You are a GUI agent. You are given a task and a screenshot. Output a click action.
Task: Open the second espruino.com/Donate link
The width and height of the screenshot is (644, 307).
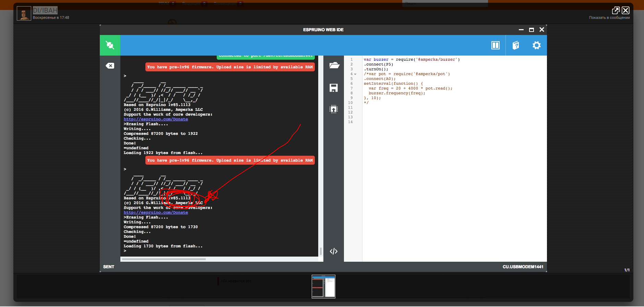point(156,213)
